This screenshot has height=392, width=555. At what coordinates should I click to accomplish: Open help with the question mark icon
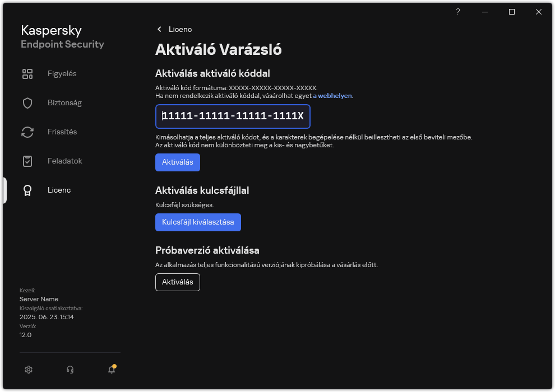click(x=457, y=11)
